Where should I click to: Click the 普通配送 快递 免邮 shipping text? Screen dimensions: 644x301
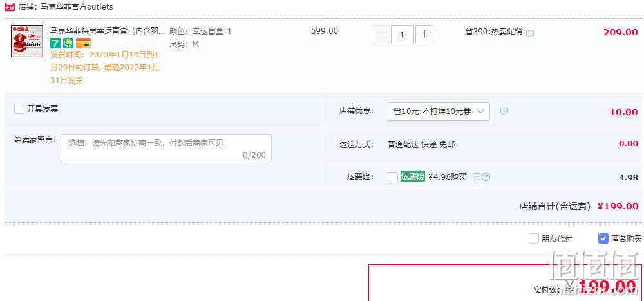click(x=421, y=144)
